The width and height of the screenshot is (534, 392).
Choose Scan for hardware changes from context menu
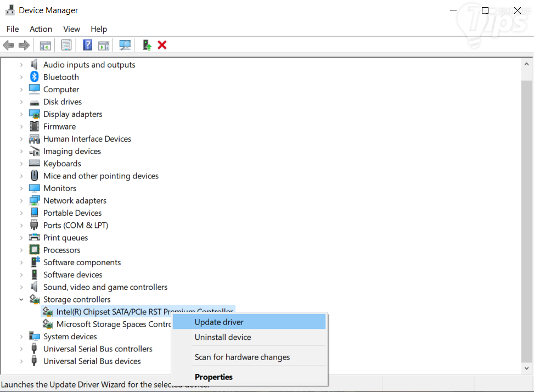[249, 357]
